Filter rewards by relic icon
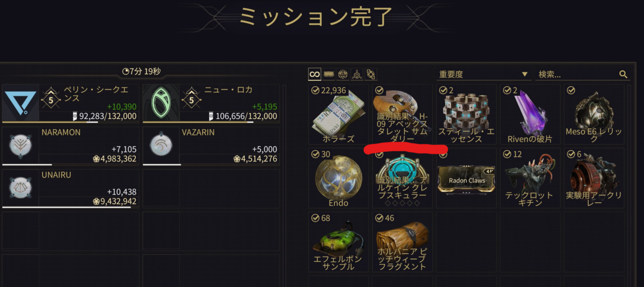The width and height of the screenshot is (644, 287). (x=343, y=74)
